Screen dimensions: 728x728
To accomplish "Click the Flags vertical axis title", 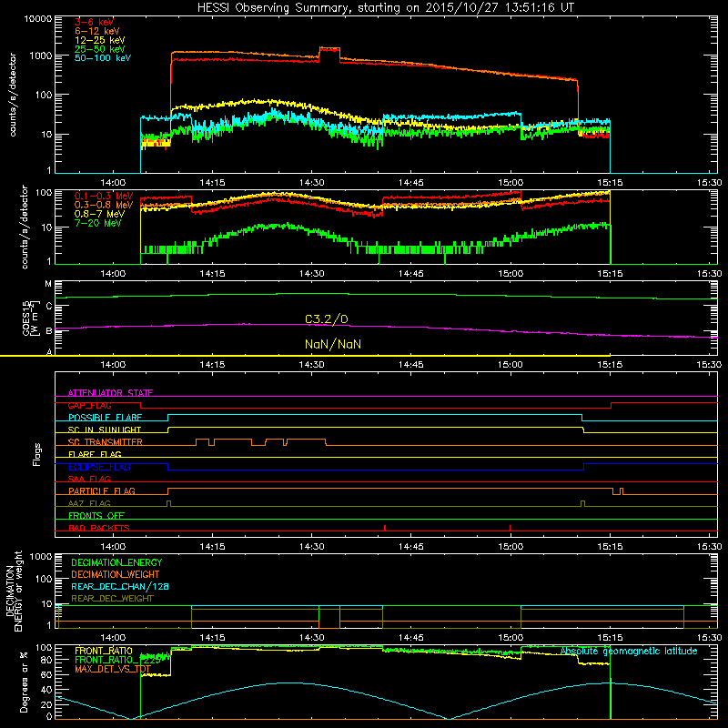I will (36, 455).
